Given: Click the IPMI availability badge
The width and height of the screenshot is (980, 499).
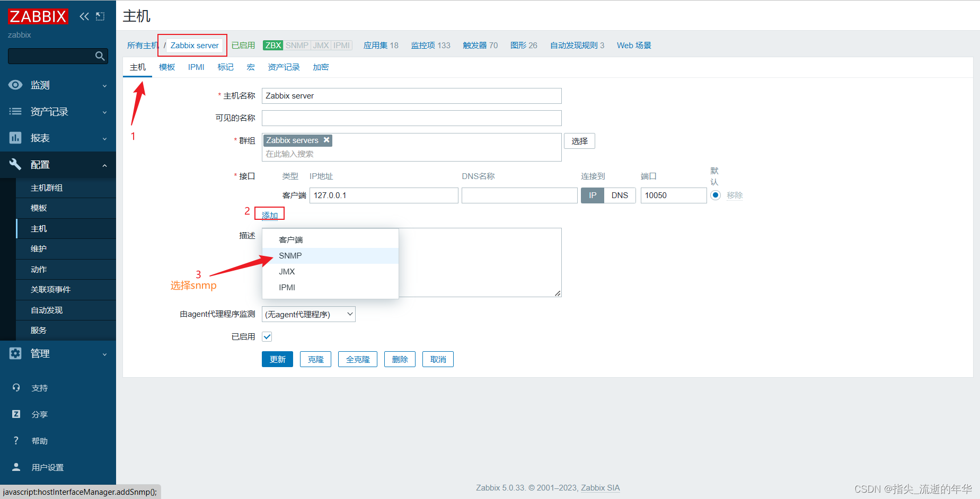Looking at the screenshot, I should [x=342, y=46].
